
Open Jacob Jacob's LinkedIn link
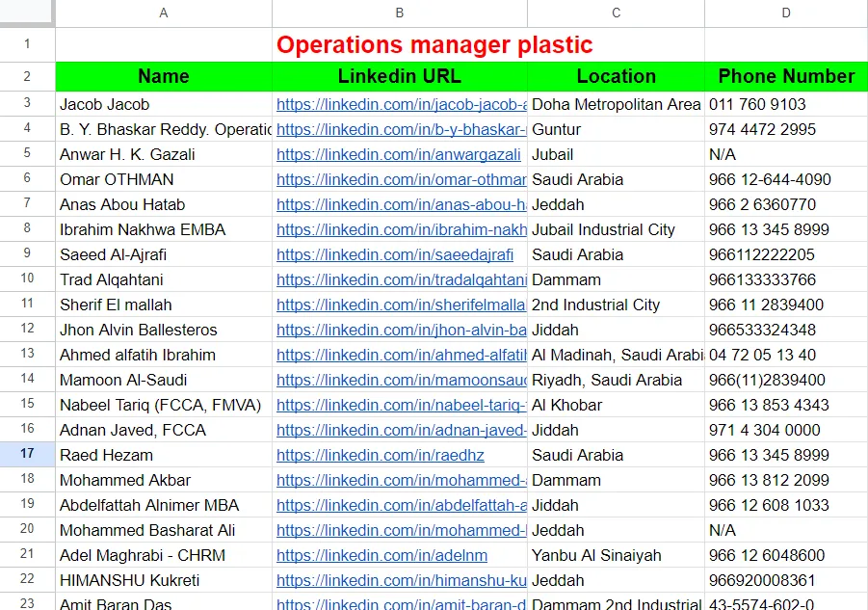tap(402, 104)
